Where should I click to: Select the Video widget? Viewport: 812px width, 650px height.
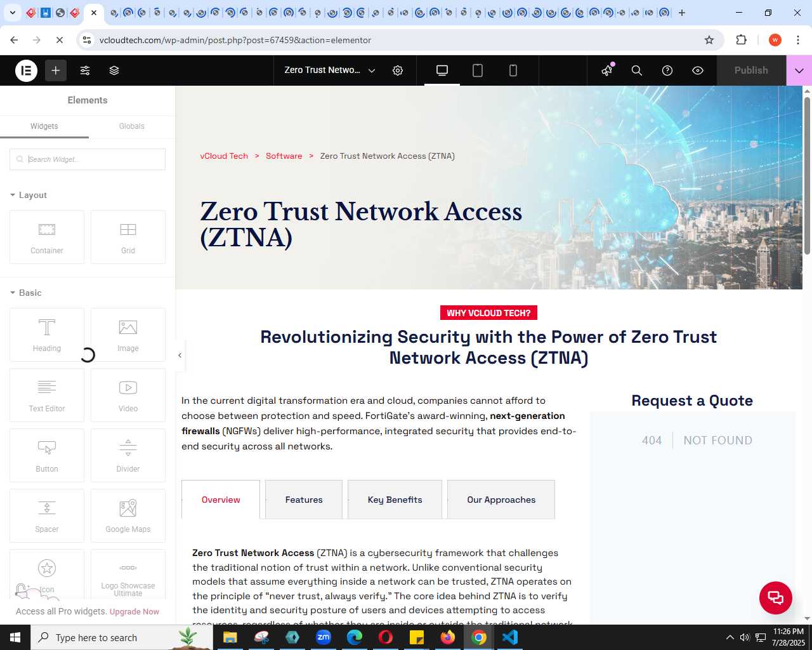[x=128, y=395]
